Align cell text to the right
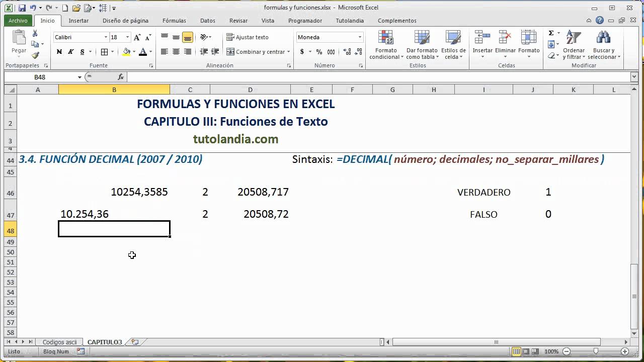This screenshot has width=644, height=362. tap(188, 52)
